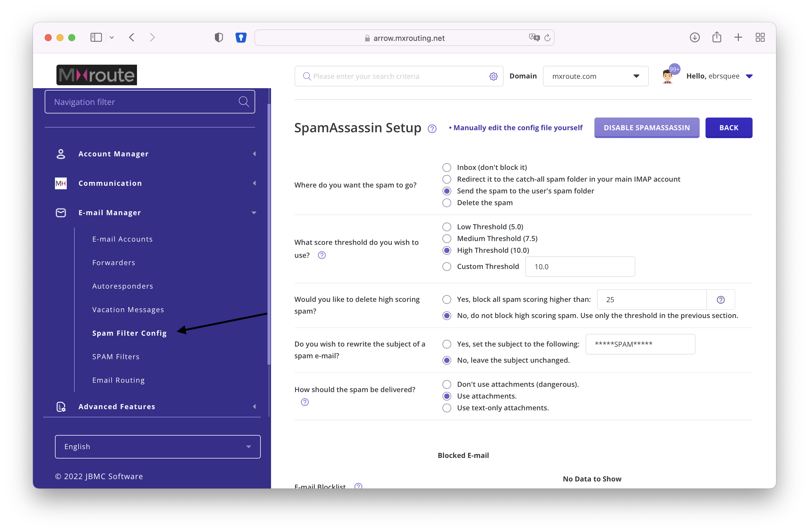Expand the Account Manager menu section
The width and height of the screenshot is (809, 532).
point(113,154)
